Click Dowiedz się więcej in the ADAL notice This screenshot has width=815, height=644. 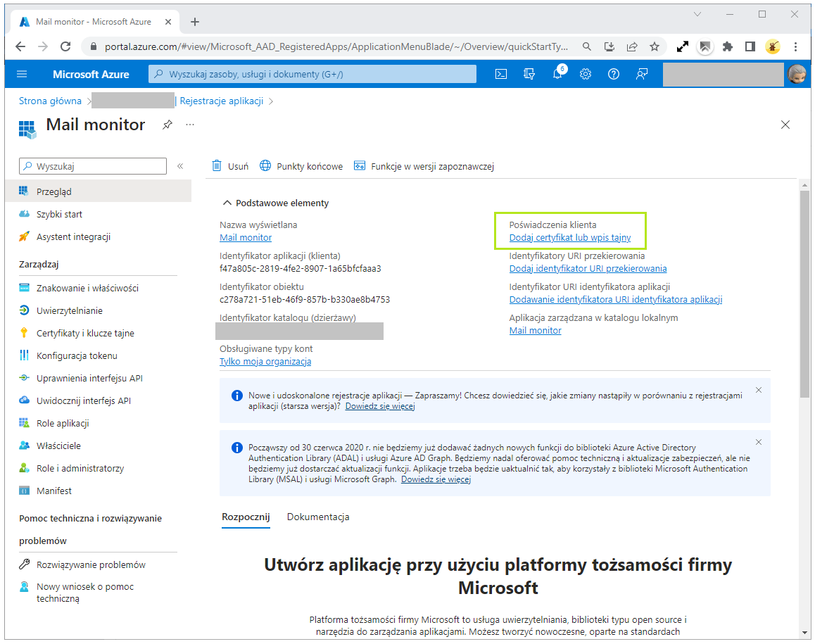pyautogui.click(x=436, y=479)
